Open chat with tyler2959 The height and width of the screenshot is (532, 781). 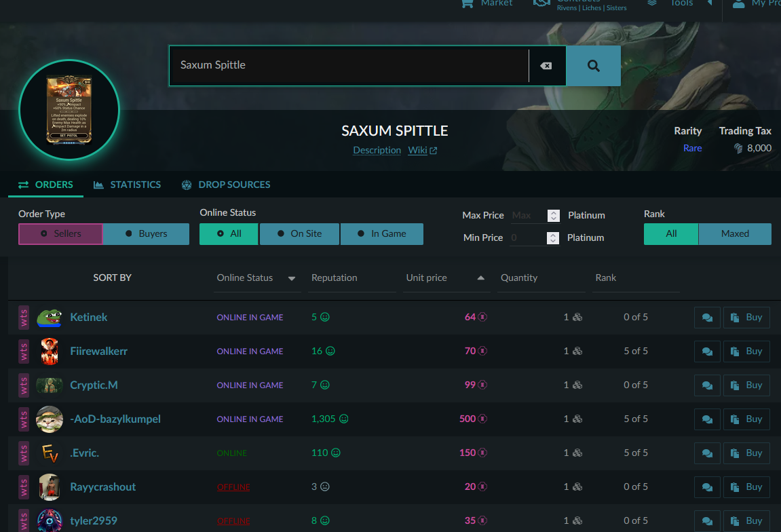pyautogui.click(x=707, y=520)
